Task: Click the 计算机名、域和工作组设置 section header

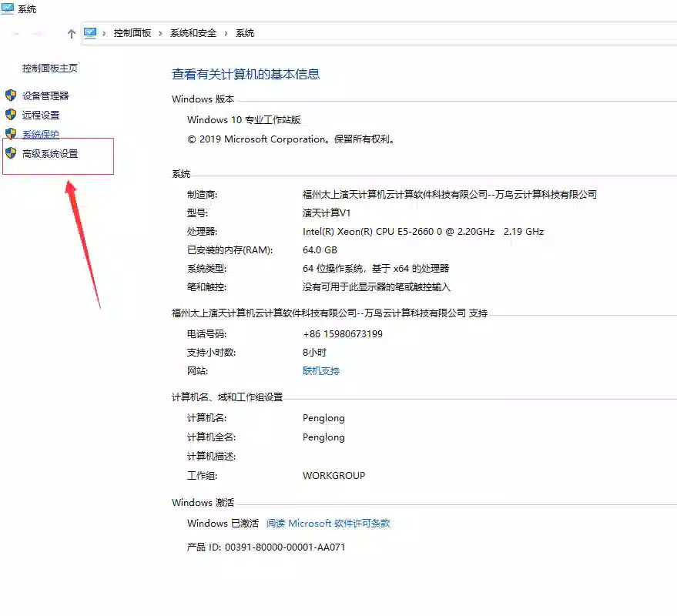Action: pos(227,397)
